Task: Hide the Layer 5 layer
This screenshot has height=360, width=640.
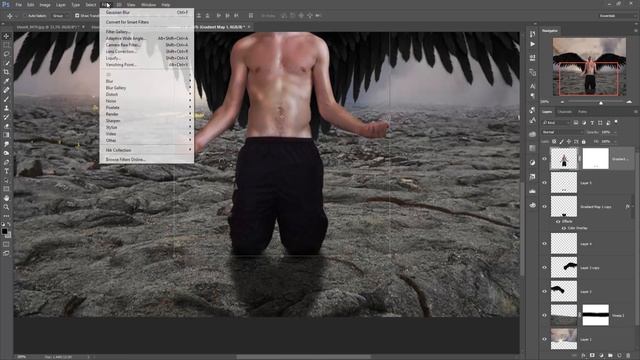Action: coord(544,183)
